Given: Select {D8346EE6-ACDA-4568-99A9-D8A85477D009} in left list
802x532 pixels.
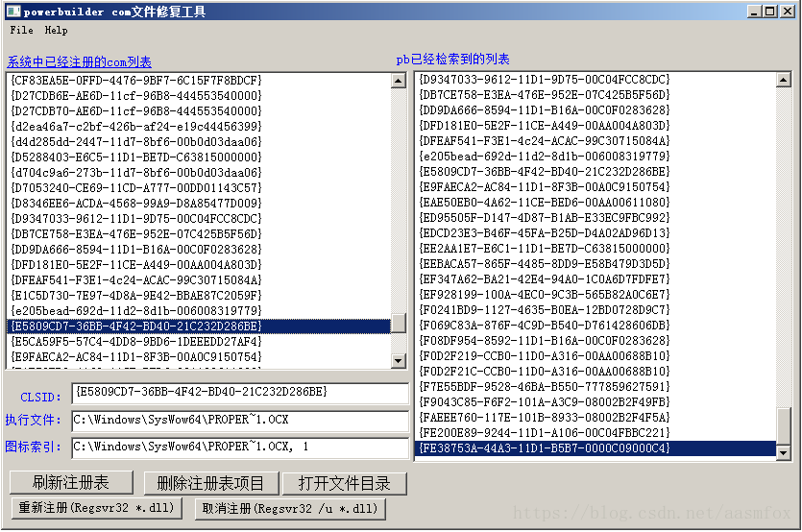Looking at the screenshot, I should 199,203.
